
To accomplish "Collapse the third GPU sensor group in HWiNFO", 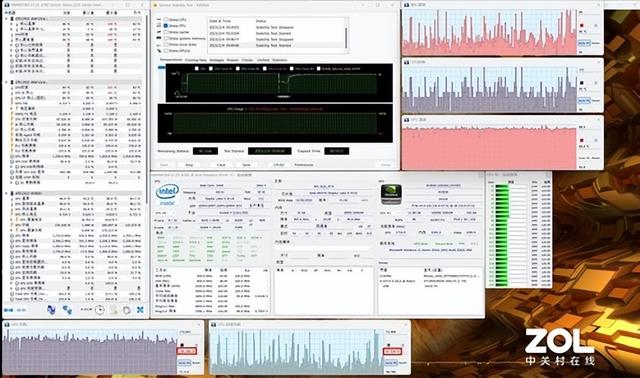I will click(x=6, y=193).
